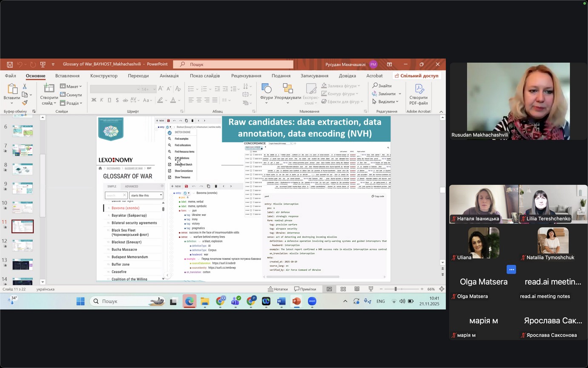Switch to the Анімація tab

pyautogui.click(x=169, y=76)
